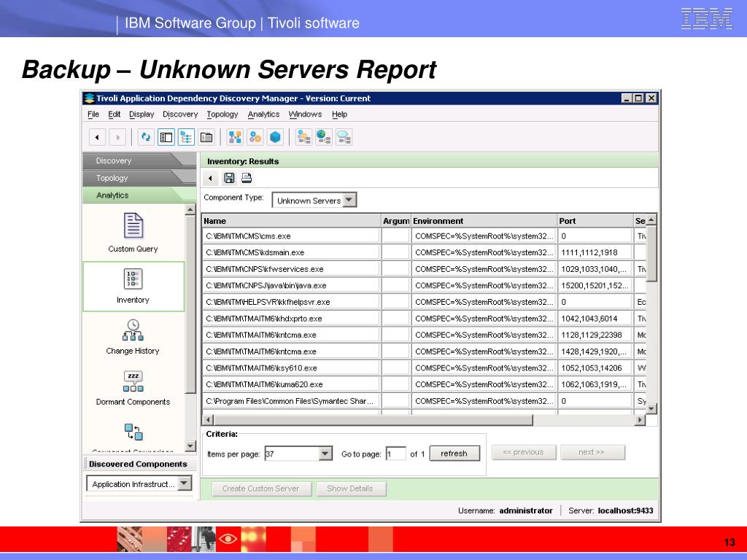The height and width of the screenshot is (560, 747).
Task: Open the Discovery menu
Action: [180, 114]
